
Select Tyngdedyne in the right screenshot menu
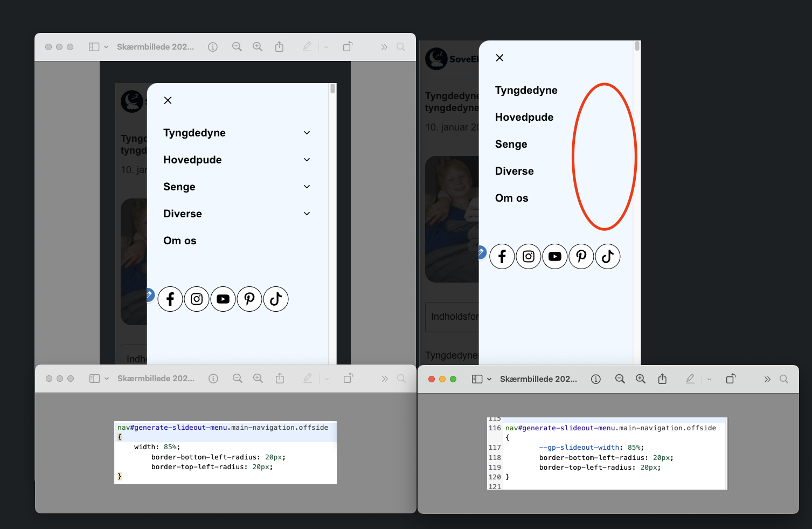click(x=526, y=90)
